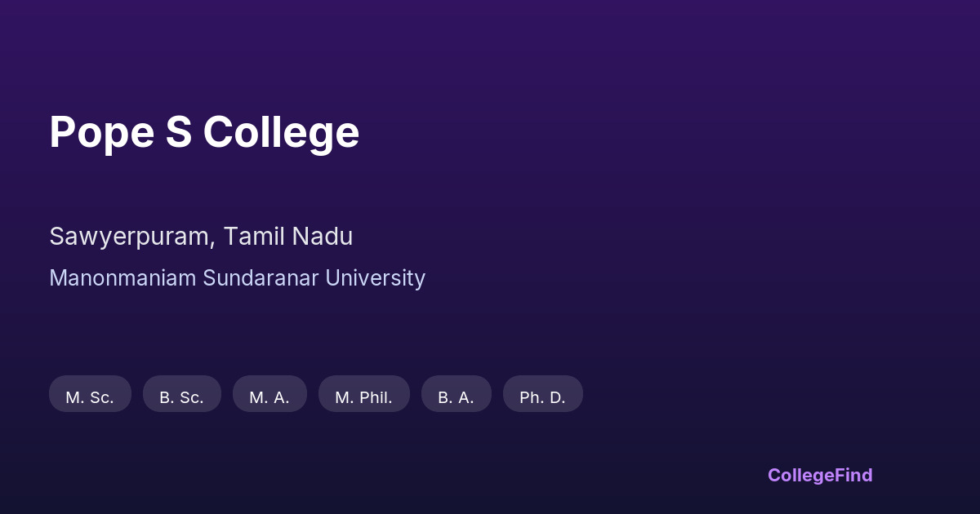The image size is (980, 514).
Task: Click the M. Sc. degree tag
Action: [90, 397]
